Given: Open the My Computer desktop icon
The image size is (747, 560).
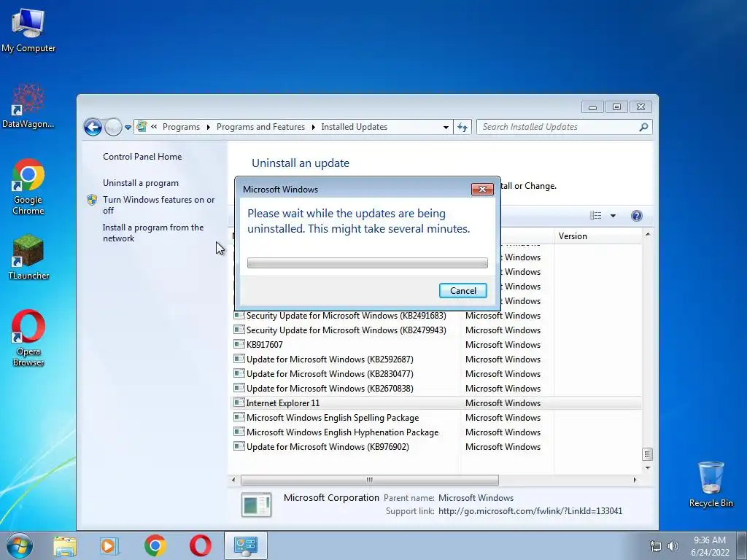Looking at the screenshot, I should tap(28, 29).
